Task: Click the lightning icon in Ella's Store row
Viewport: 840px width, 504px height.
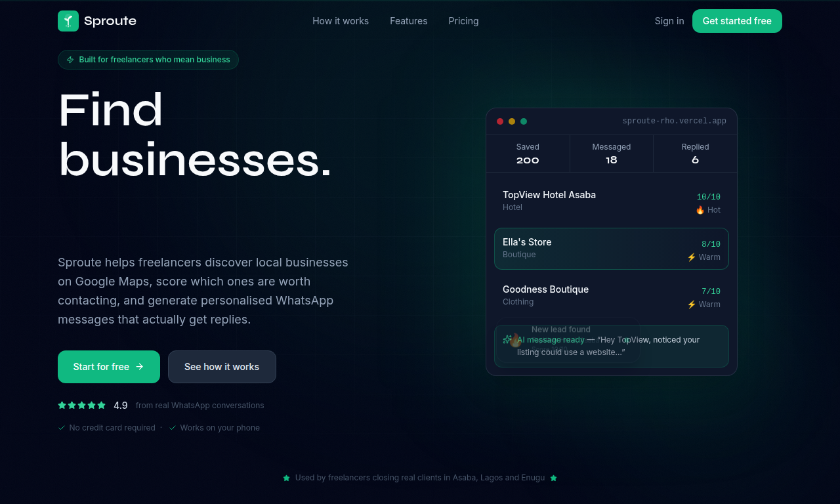Action: [692, 257]
